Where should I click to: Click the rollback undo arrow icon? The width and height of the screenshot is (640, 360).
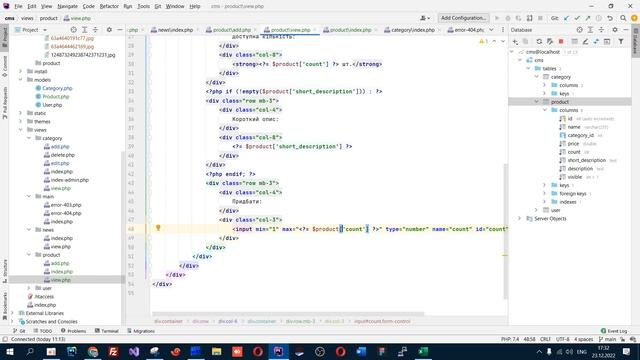click(610, 18)
